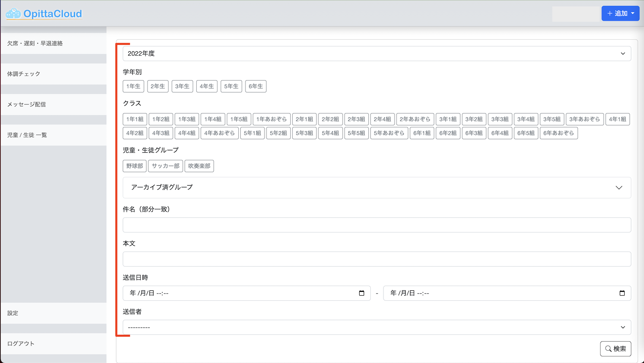The height and width of the screenshot is (363, 644).
Task: Select class 3年あおぞら
Action: point(585,119)
